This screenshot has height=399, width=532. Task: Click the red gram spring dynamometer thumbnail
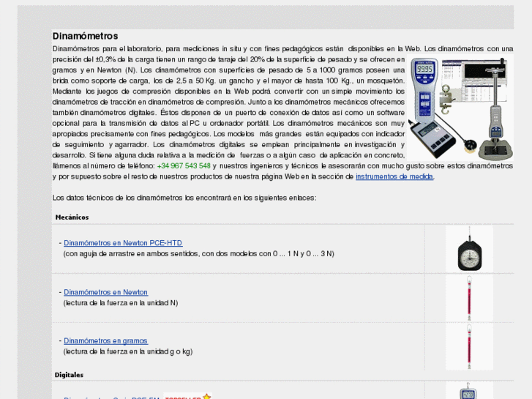coord(469,347)
